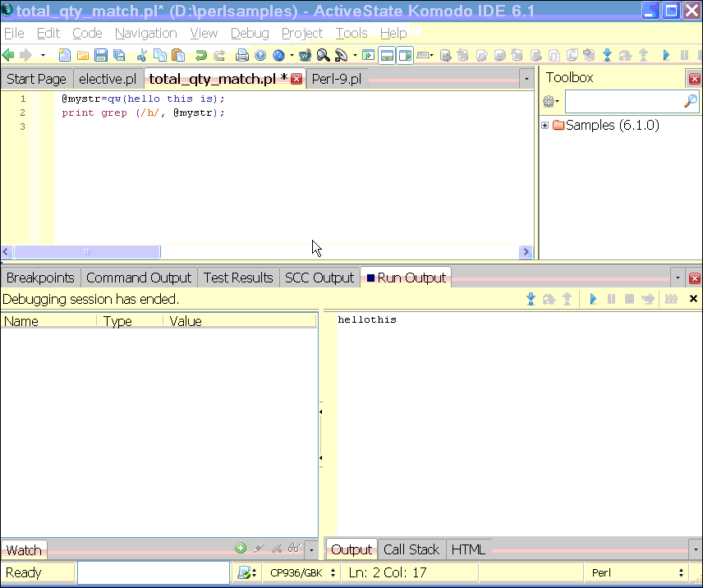The image size is (703, 588).
Task: Open dropdown next to browser preview
Action: (292, 55)
